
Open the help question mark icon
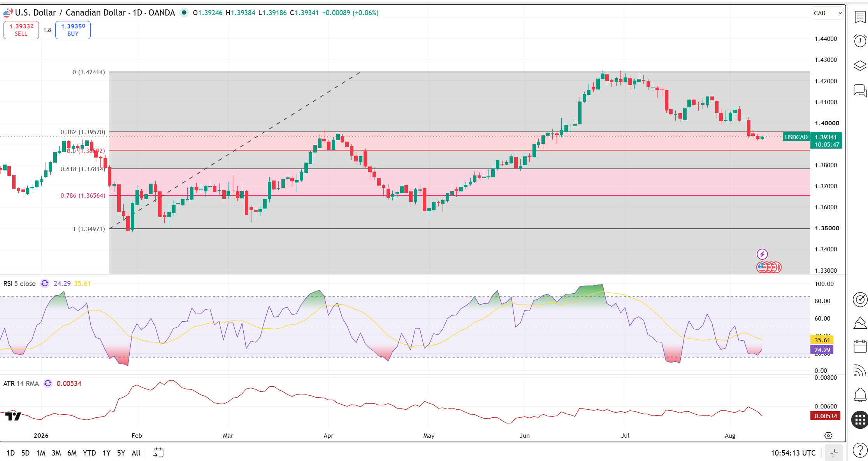tap(860, 450)
